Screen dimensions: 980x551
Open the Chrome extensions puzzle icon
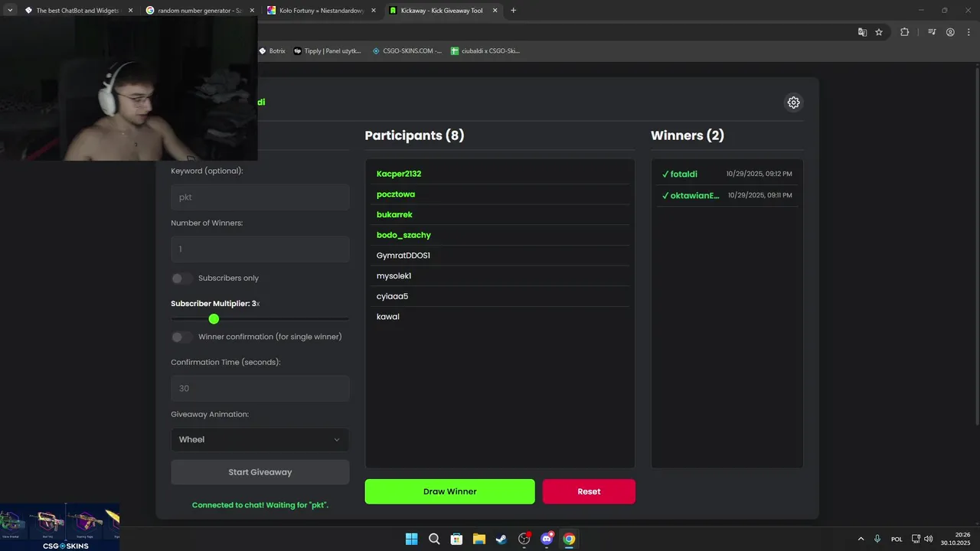click(904, 32)
